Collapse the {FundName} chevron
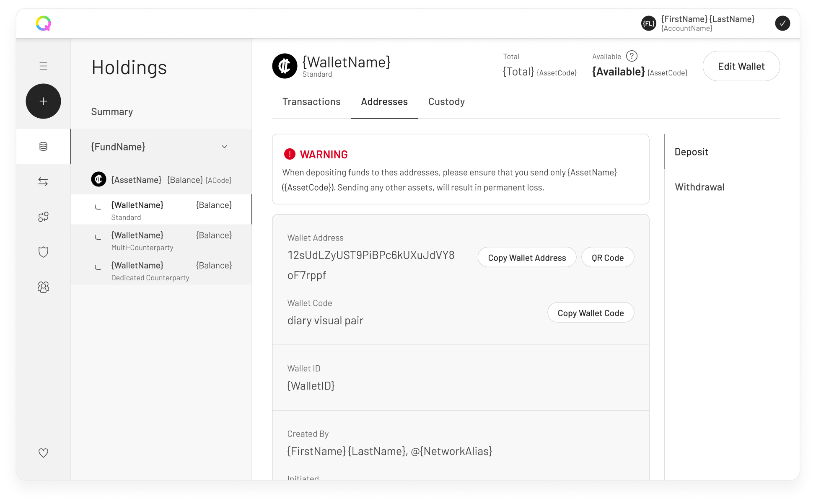This screenshot has height=504, width=816. coord(224,147)
